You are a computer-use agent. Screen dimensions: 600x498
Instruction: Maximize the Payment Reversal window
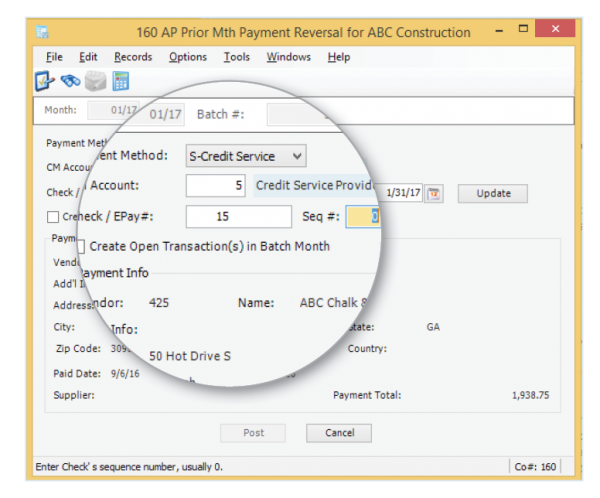tap(523, 29)
